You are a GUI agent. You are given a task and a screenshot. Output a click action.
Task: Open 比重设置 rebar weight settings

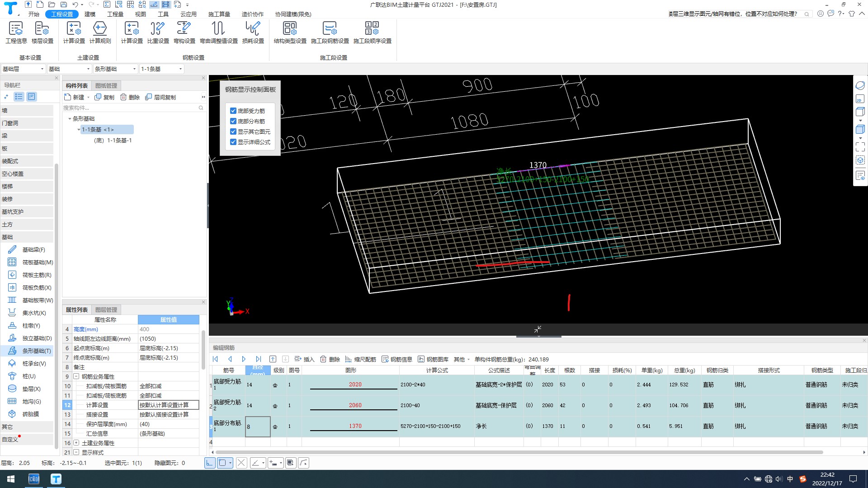(158, 33)
